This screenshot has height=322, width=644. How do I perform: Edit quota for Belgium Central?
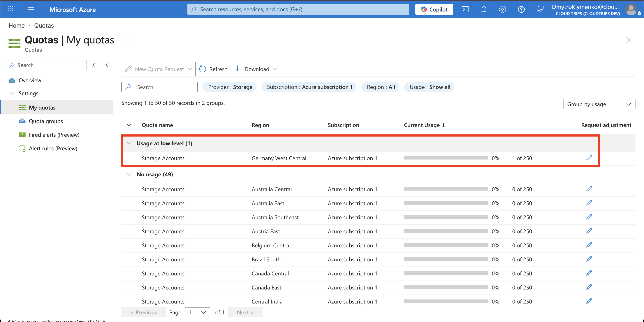coord(589,245)
